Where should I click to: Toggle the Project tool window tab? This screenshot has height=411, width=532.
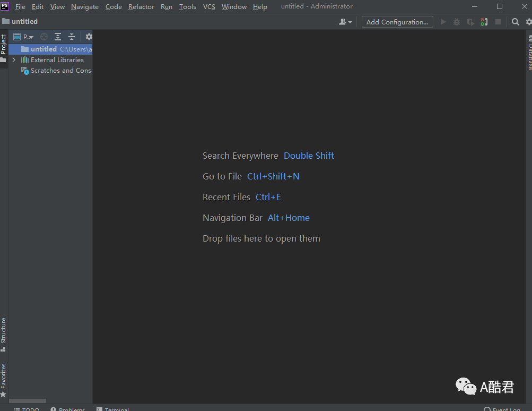pyautogui.click(x=3, y=48)
